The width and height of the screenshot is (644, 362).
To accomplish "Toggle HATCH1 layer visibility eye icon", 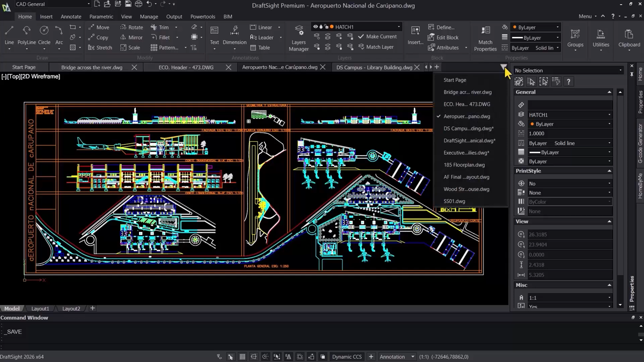I will (315, 27).
